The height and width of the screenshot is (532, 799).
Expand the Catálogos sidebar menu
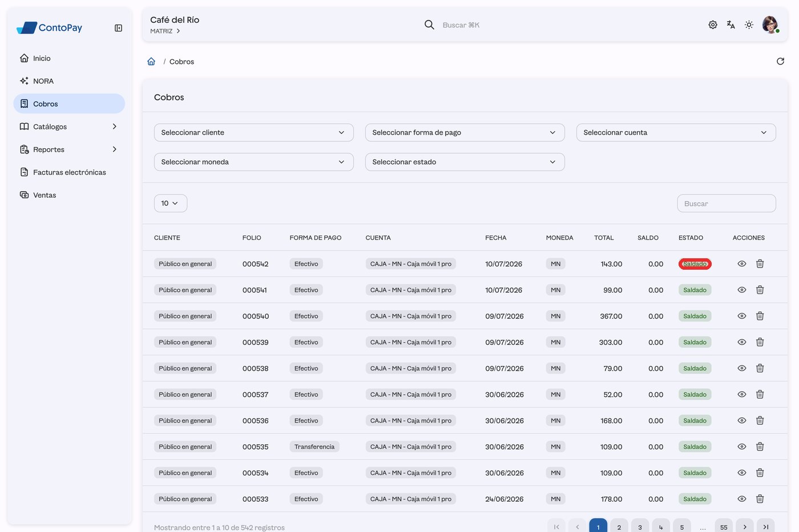pyautogui.click(x=69, y=127)
